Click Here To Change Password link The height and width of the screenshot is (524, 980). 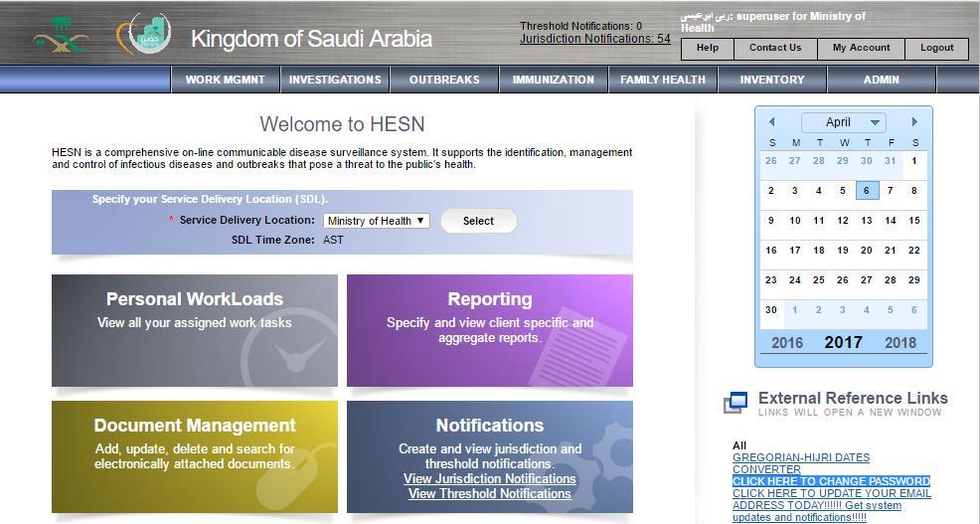click(x=831, y=481)
